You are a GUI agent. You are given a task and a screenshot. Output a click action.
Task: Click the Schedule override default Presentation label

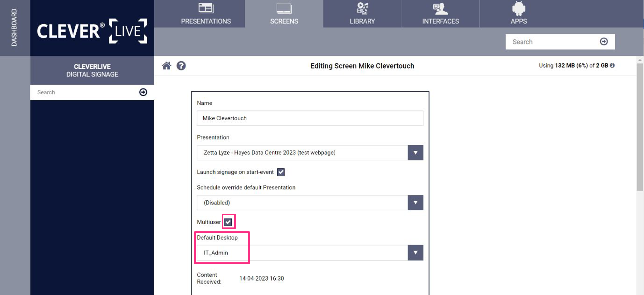click(246, 187)
